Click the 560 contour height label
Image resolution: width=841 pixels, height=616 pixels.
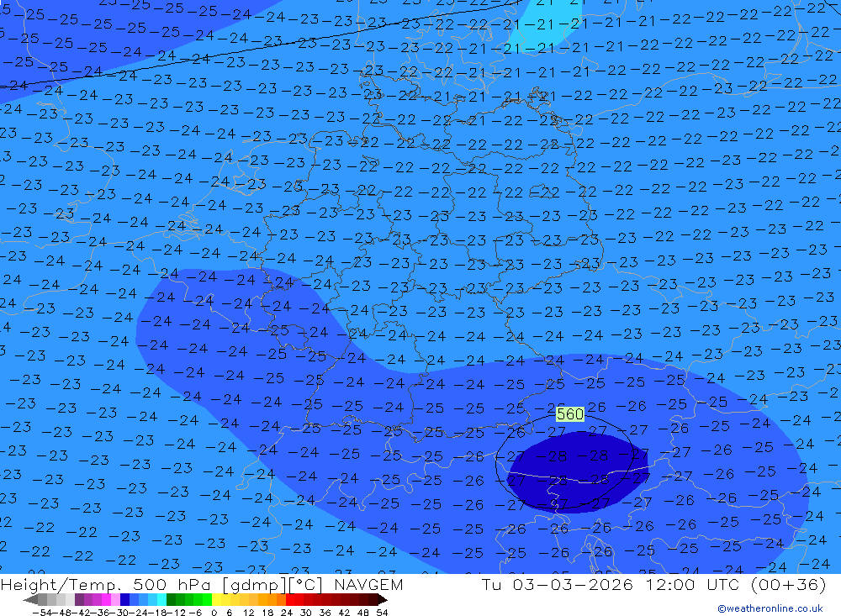pyautogui.click(x=569, y=413)
